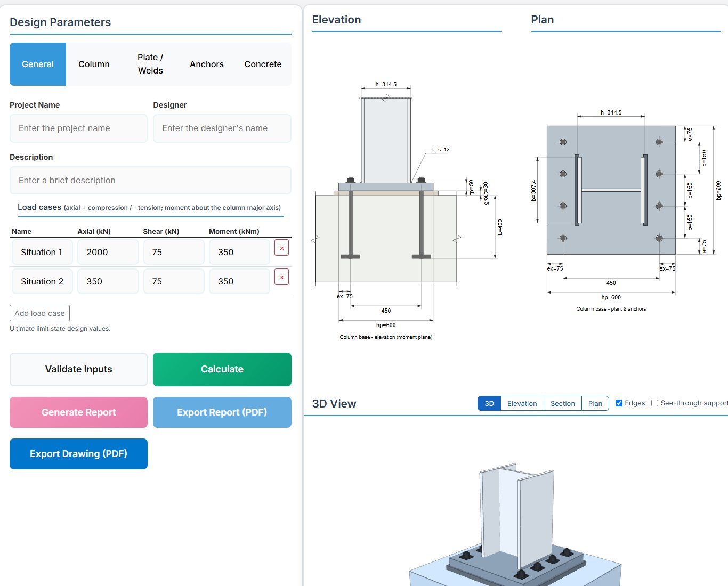Click Export Report (PDF) button
This screenshot has width=728, height=586.
click(x=222, y=412)
